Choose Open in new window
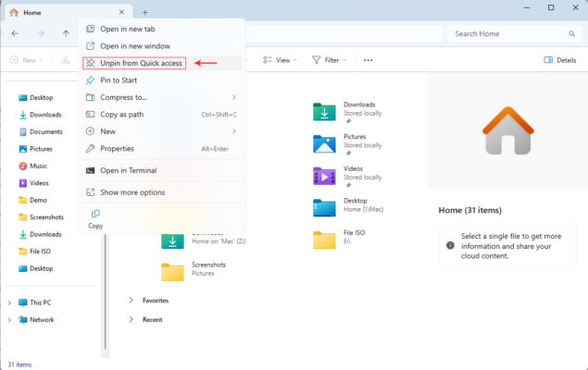Screen dimensions: 588x370 (162, 46)
